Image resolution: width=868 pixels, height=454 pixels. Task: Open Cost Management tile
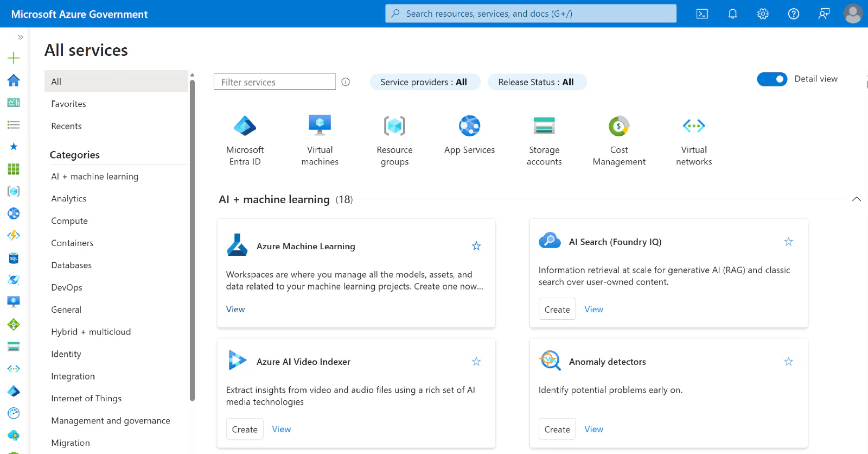pyautogui.click(x=619, y=140)
